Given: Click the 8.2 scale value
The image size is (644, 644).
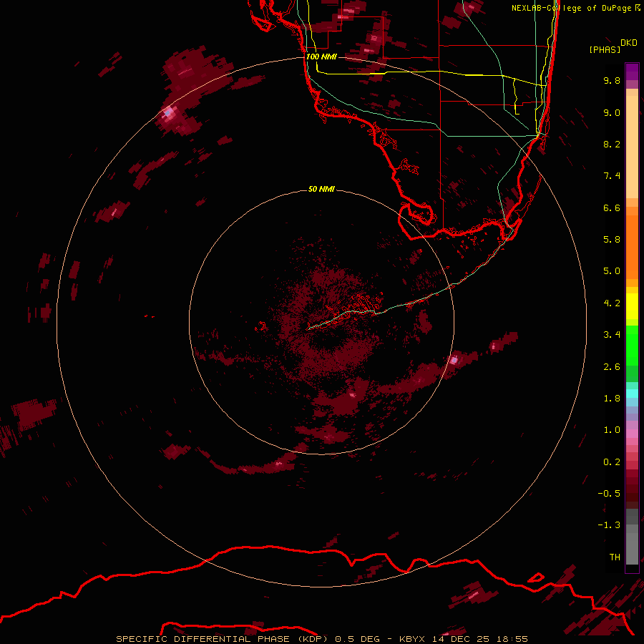Looking at the screenshot, I should [612, 144].
